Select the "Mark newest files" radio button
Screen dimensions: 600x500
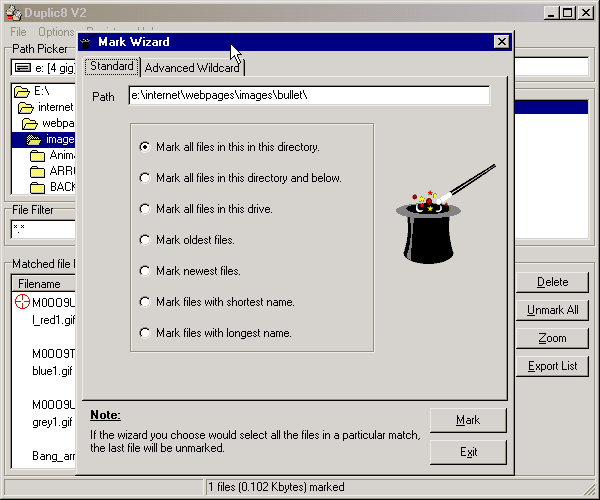(145, 271)
